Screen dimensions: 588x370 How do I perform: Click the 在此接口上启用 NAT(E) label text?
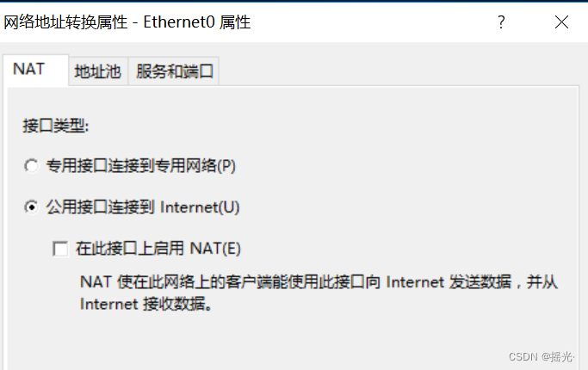click(x=158, y=249)
